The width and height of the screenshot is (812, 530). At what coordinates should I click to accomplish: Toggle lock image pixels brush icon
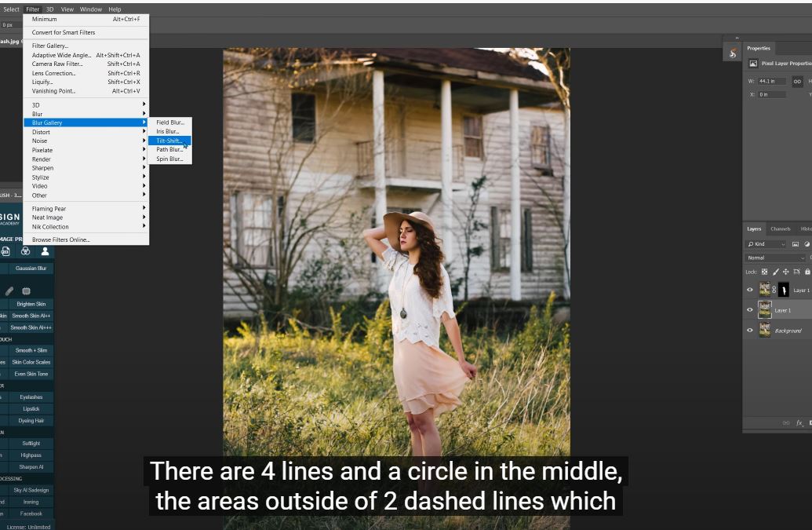[x=775, y=272]
